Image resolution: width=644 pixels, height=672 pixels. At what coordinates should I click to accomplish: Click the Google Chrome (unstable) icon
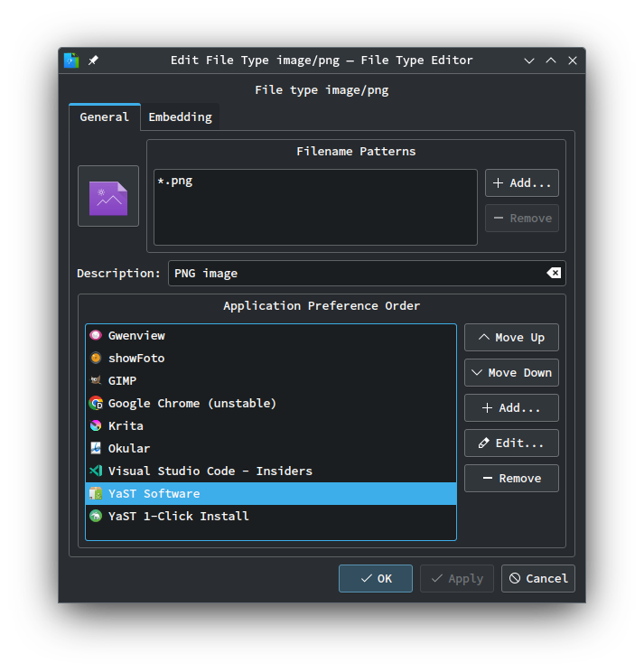(x=96, y=403)
